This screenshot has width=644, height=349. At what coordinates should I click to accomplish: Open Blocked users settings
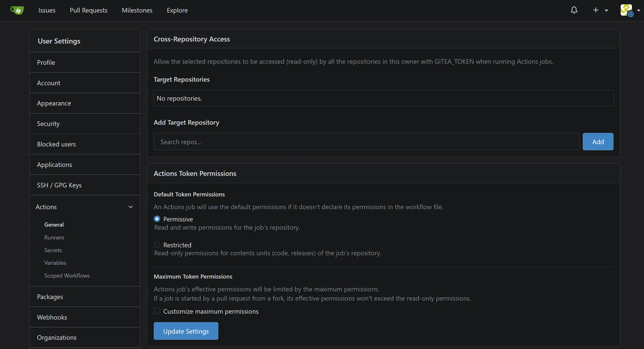85,144
